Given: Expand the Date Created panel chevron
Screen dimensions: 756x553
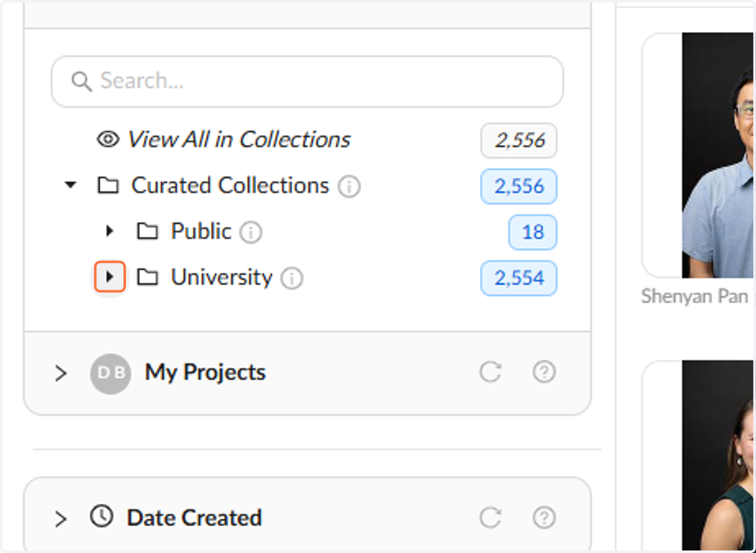Looking at the screenshot, I should click(60, 519).
